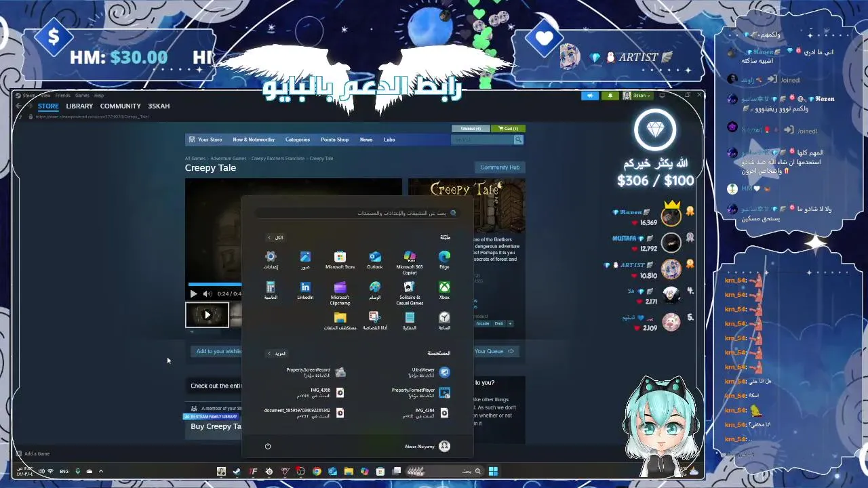Open Abeer user account in Start menu
The height and width of the screenshot is (488, 868).
tap(427, 446)
